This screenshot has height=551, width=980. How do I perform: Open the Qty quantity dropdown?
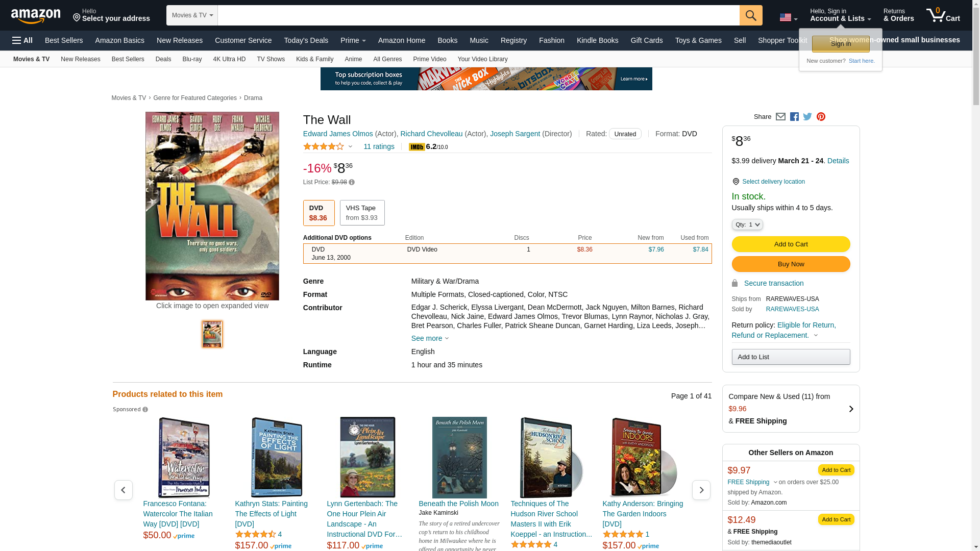pos(747,224)
